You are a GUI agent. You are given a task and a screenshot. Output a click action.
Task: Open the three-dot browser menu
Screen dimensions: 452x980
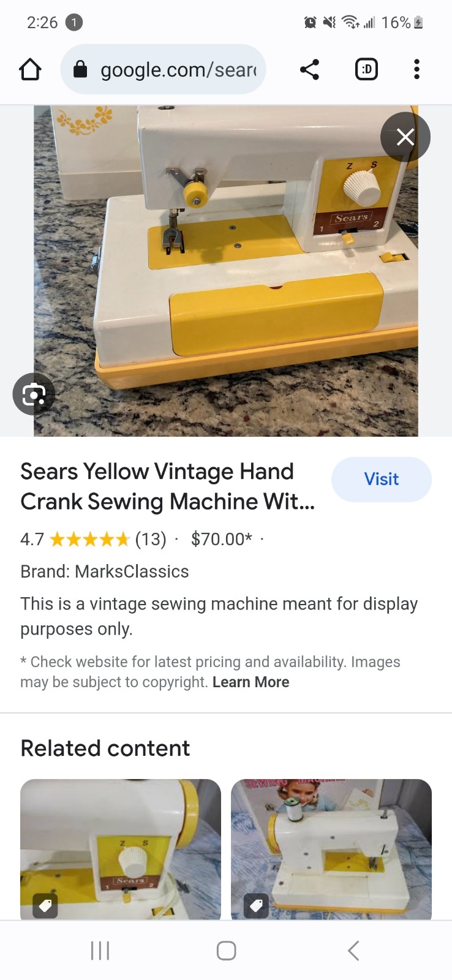pos(416,69)
